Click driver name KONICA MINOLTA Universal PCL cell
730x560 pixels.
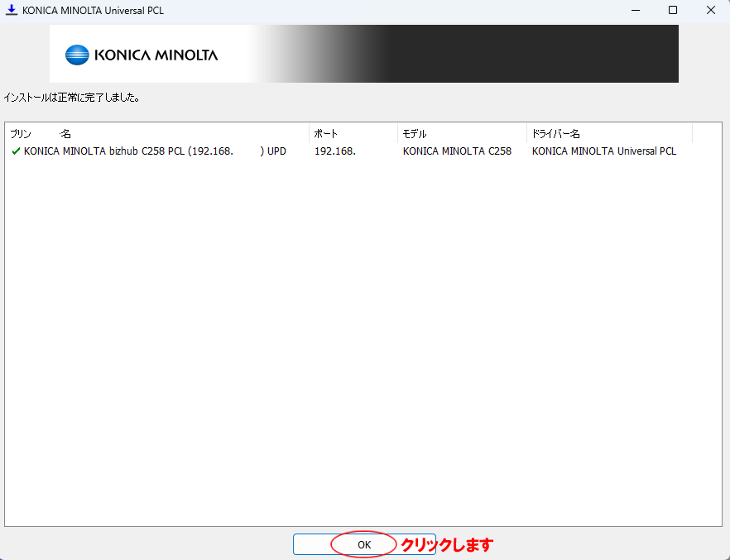pos(604,151)
